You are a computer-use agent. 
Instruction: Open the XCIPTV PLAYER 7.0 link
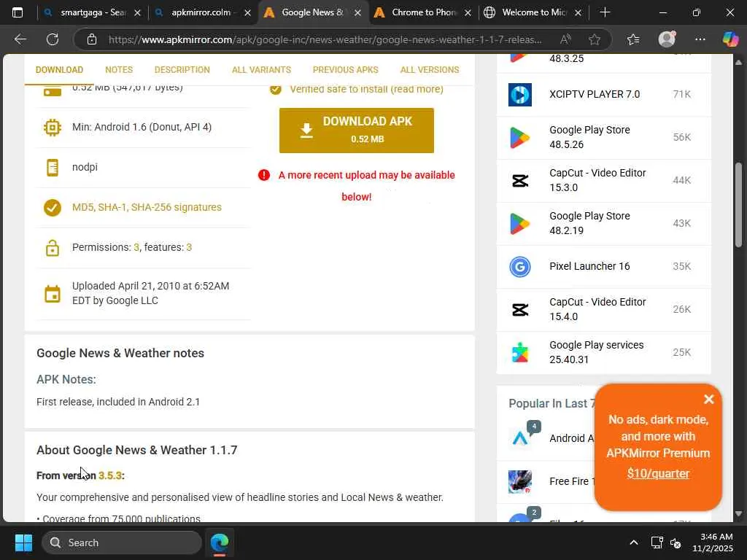tap(594, 94)
